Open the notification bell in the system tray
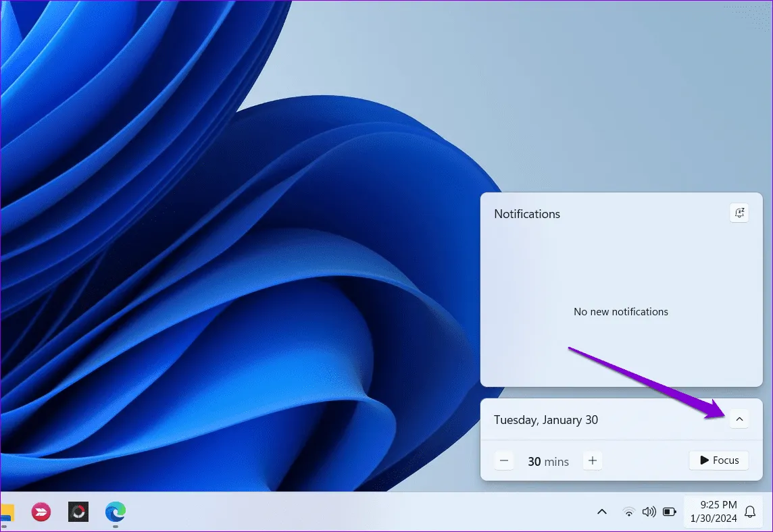Screen dimensions: 773x532 749,512
